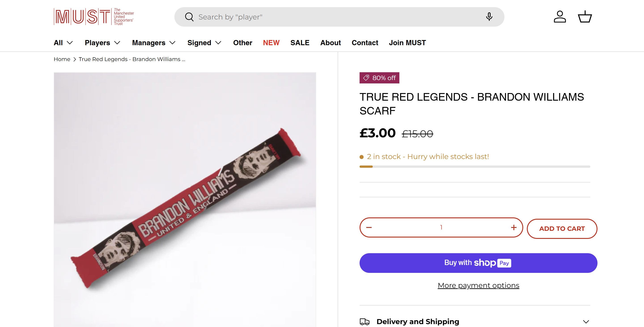Activate voice search microphone icon

click(x=489, y=17)
